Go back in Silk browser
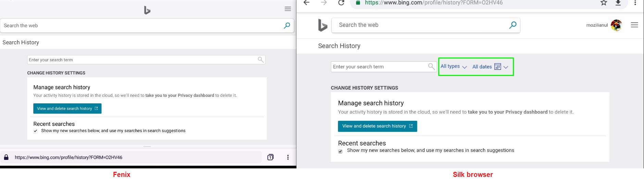 coord(306,3)
